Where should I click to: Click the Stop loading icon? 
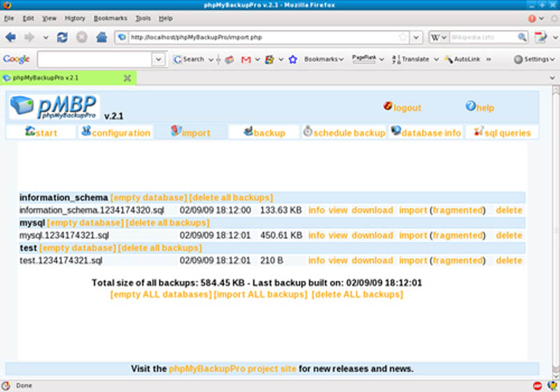click(x=82, y=37)
